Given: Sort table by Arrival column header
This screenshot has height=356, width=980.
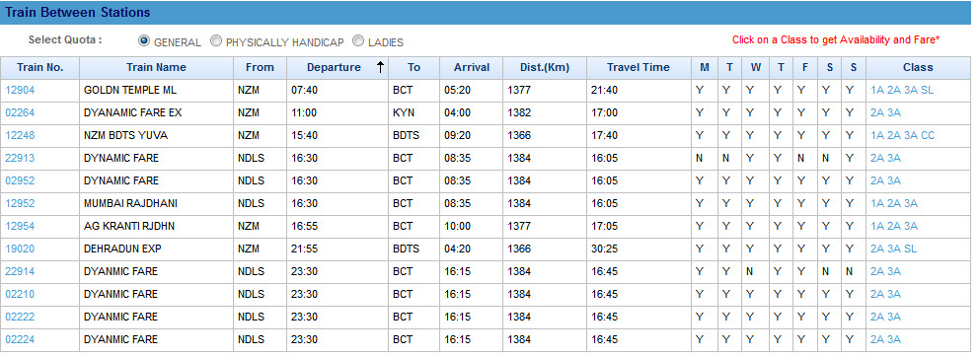Looking at the screenshot, I should click(472, 67).
